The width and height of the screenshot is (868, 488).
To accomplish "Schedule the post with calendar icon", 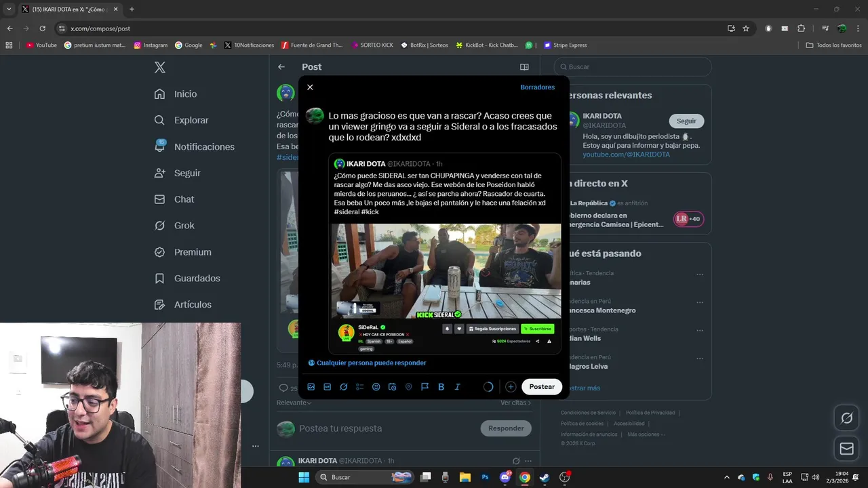I will (393, 387).
